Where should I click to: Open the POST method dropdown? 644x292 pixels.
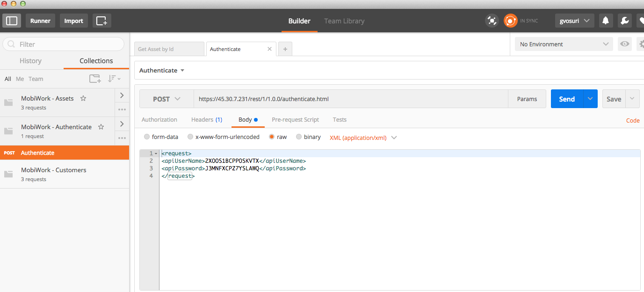[x=166, y=99]
